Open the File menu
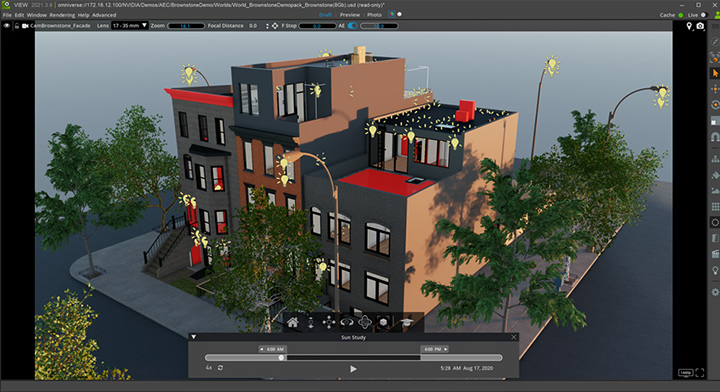 (x=7, y=15)
